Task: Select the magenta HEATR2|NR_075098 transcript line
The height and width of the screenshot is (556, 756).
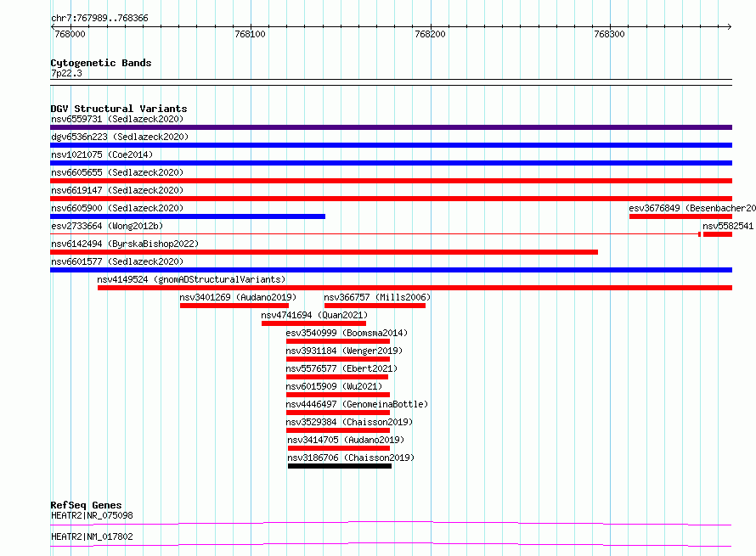Action: coord(391,523)
